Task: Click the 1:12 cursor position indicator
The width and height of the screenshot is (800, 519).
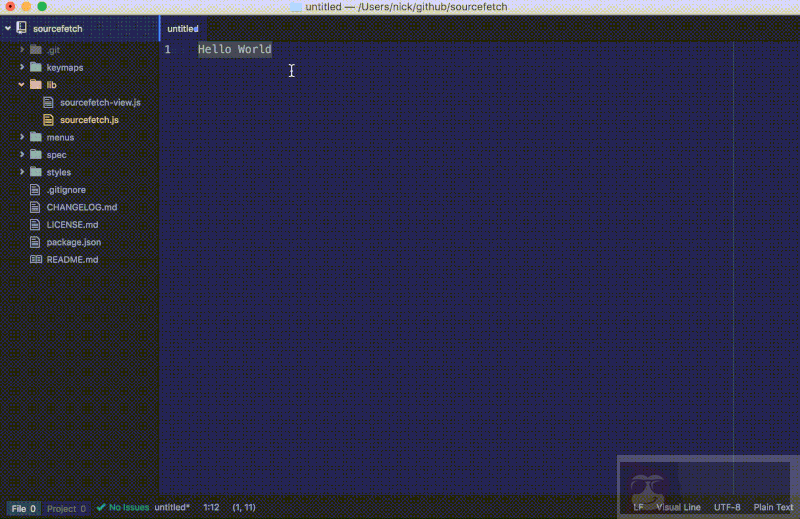Action: [211, 508]
